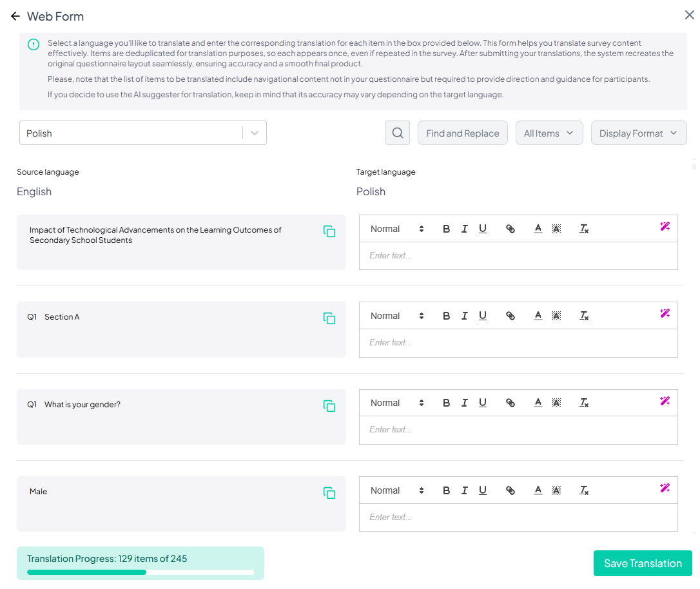Viewport: 700px width, 589px height.
Task: Click the info icon in the instructions banner
Action: point(32,44)
